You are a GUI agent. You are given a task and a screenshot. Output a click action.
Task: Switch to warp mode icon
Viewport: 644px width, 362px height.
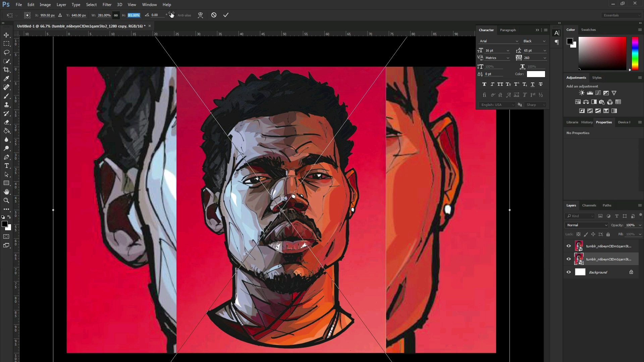200,15
